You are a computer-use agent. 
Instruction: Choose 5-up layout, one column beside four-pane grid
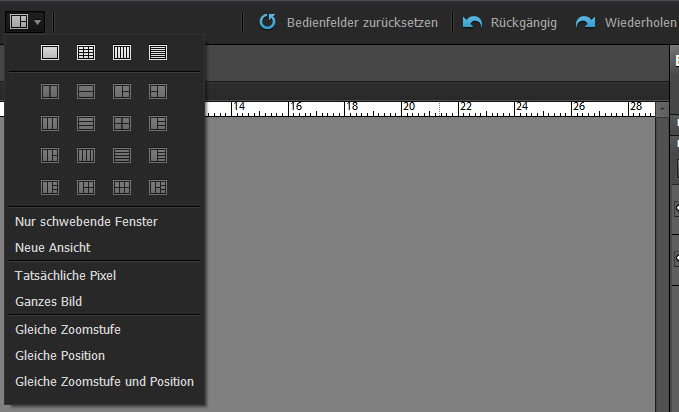pos(86,188)
